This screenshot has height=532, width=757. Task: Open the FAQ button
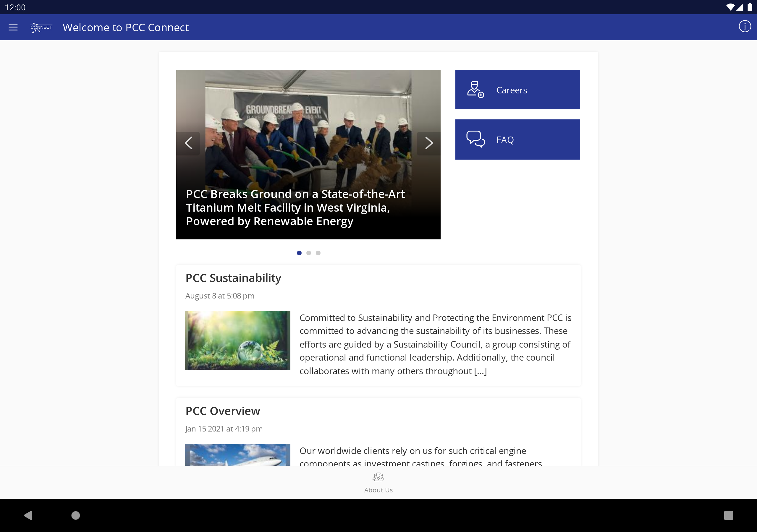tap(517, 140)
